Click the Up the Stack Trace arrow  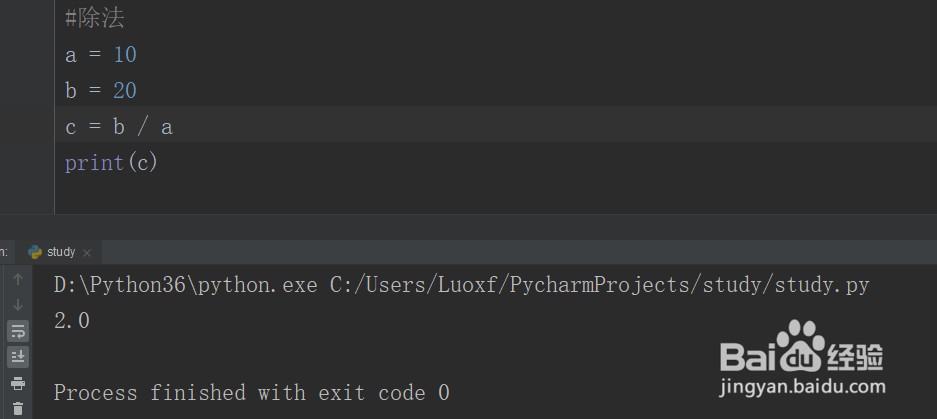coord(18,279)
